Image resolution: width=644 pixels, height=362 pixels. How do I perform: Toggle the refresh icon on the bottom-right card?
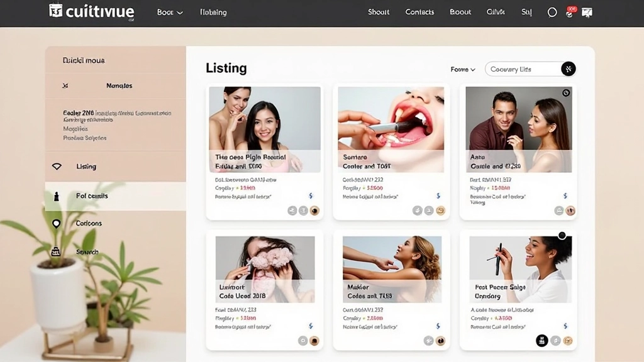point(555,340)
